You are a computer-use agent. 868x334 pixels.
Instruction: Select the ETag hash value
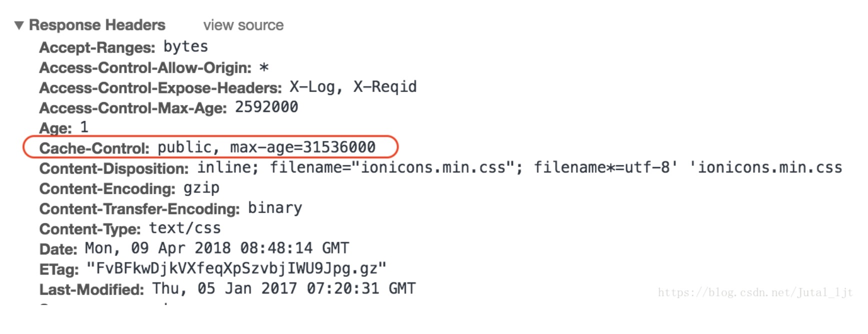[236, 269]
